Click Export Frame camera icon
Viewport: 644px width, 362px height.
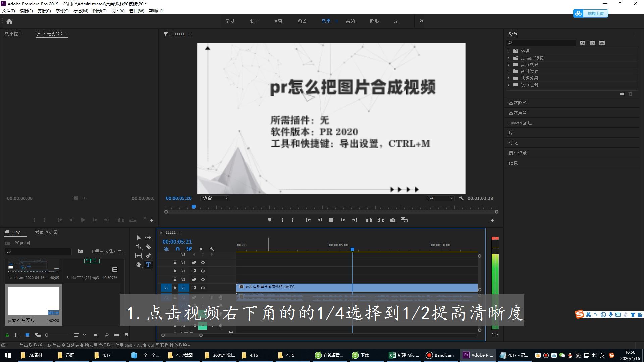pyautogui.click(x=393, y=220)
